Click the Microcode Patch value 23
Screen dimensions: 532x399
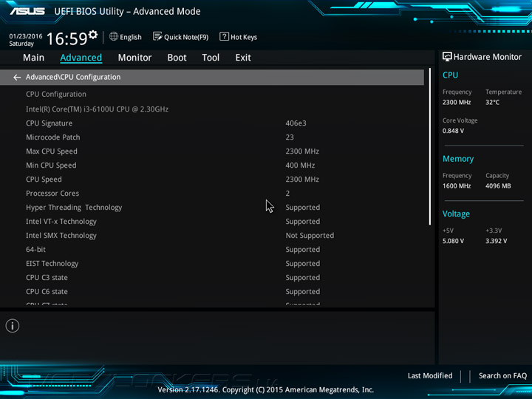coord(290,137)
